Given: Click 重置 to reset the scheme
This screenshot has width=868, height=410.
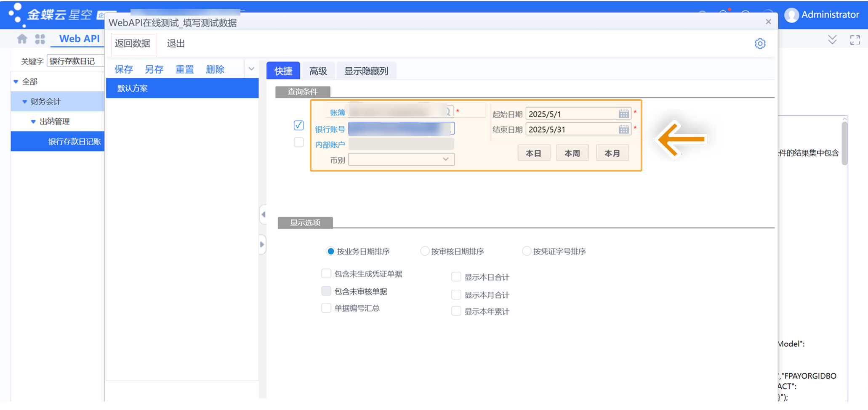Looking at the screenshot, I should point(184,69).
